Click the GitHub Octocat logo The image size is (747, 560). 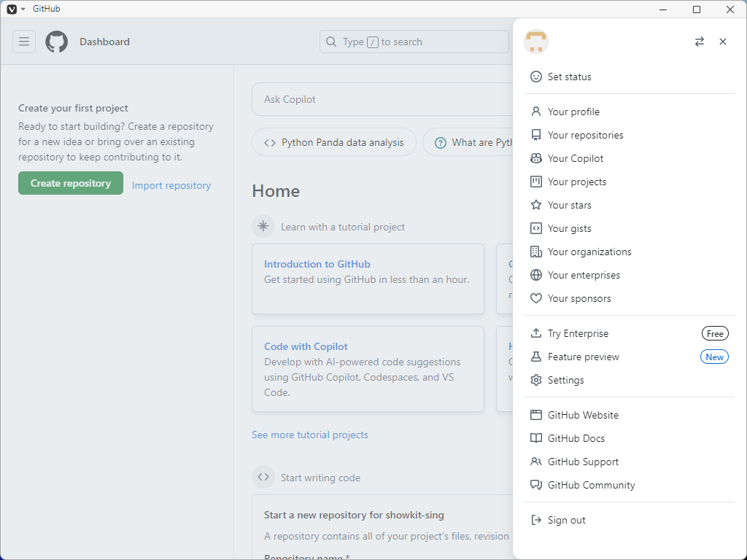click(57, 42)
